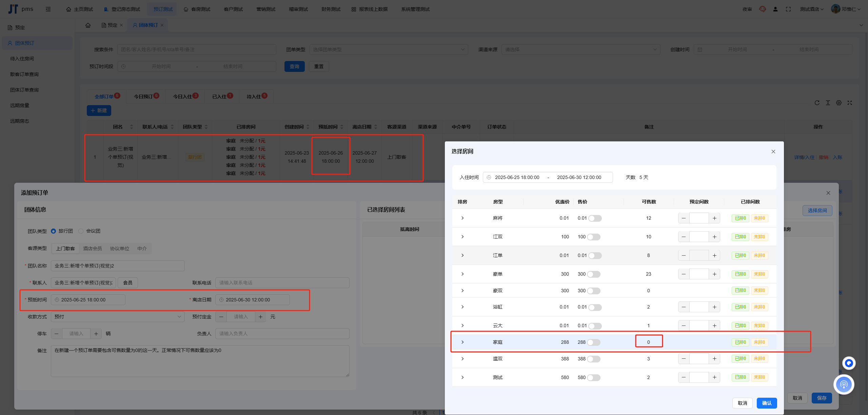
Task: Select the 酒店会员 guest source option
Action: pyautogui.click(x=92, y=249)
